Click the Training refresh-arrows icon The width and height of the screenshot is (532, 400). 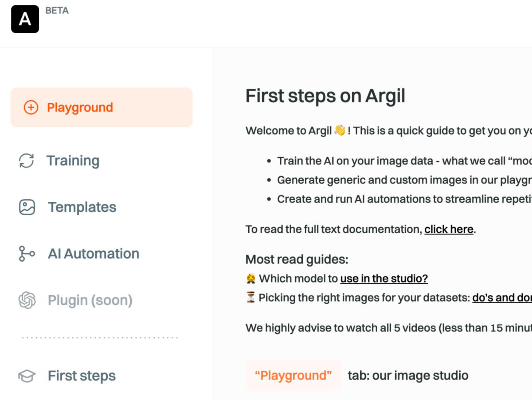[x=27, y=160]
